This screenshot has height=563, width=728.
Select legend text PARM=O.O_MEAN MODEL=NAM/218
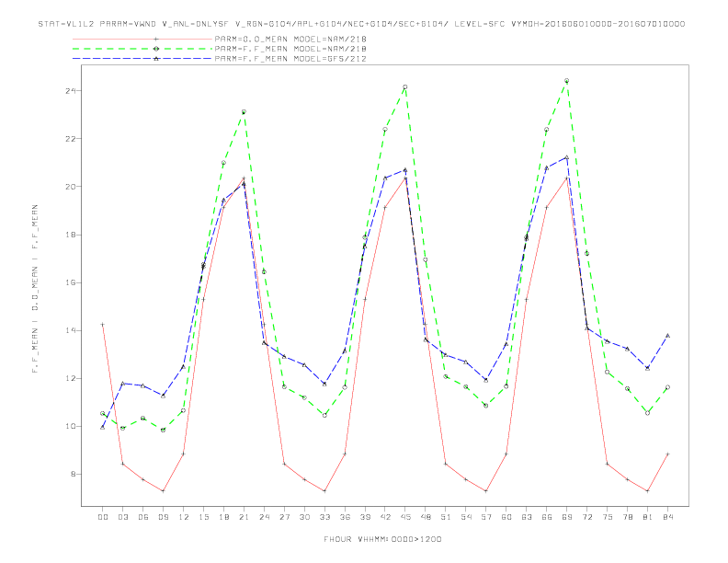point(290,39)
